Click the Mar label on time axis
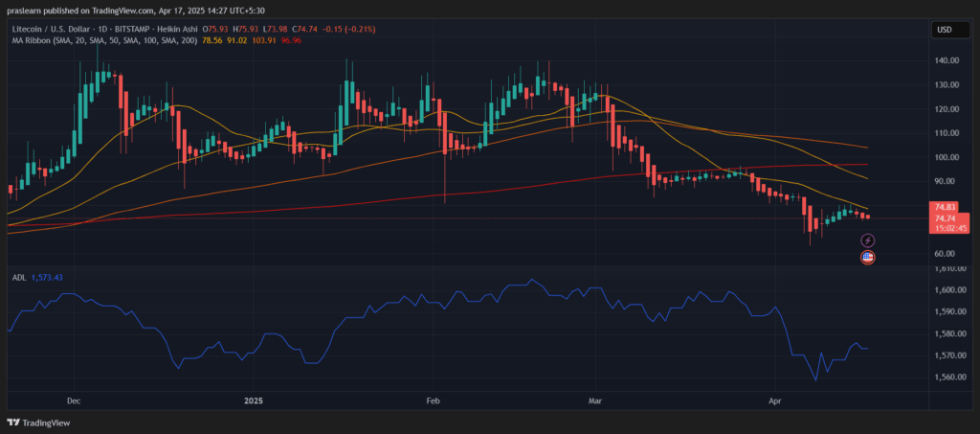This screenshot has height=434, width=980. pyautogui.click(x=595, y=400)
